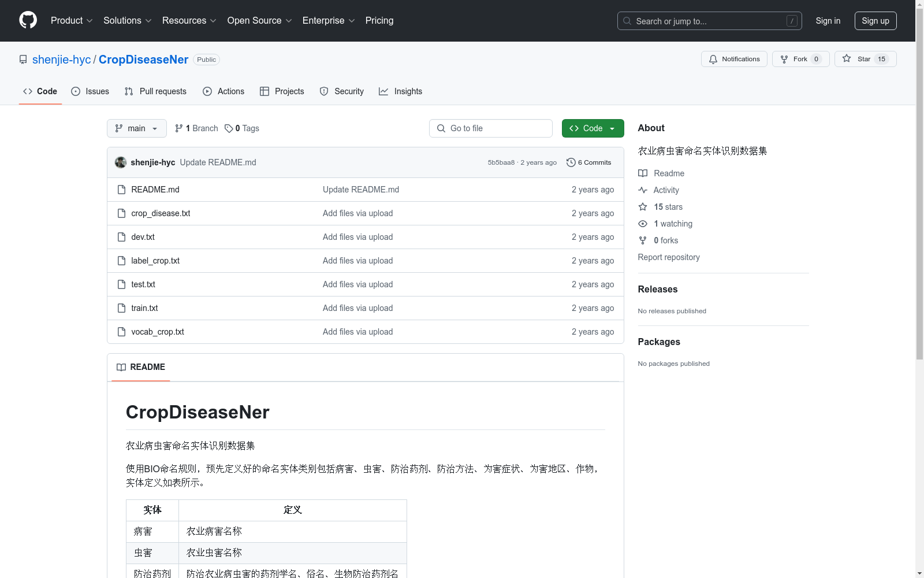Open the GitHub homepage logo

(28, 20)
